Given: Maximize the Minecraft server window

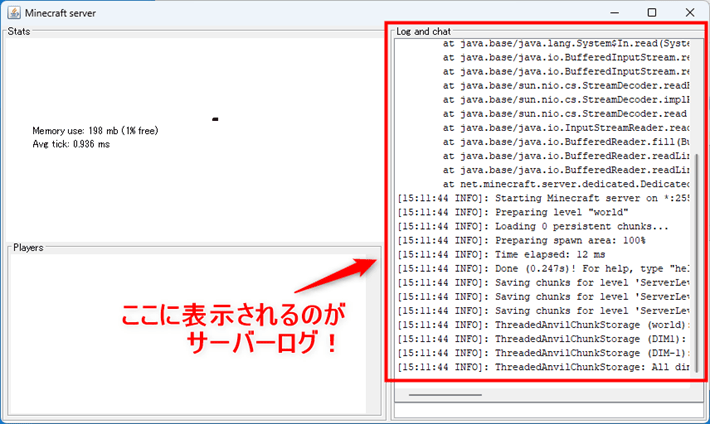Looking at the screenshot, I should coord(652,13).
